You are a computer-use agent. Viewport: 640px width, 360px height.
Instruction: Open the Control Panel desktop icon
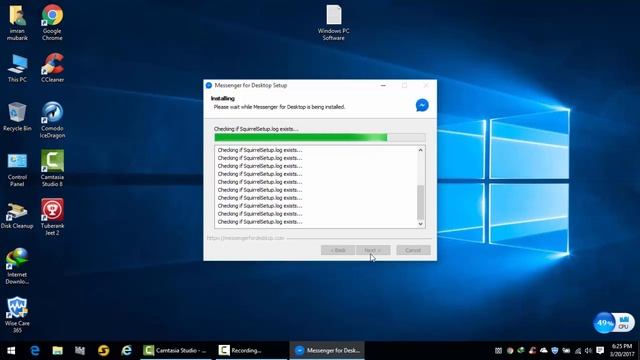pos(17,169)
